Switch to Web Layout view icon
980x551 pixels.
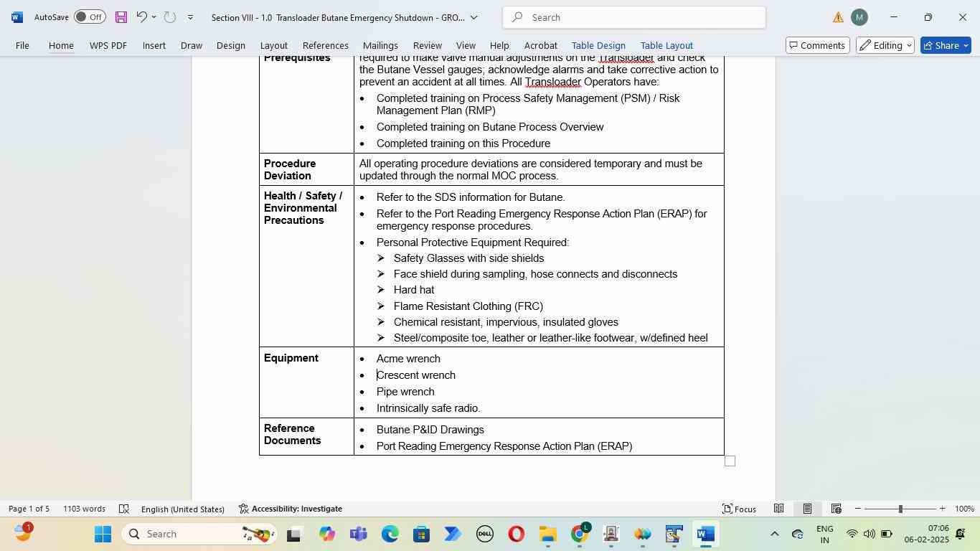pos(836,509)
